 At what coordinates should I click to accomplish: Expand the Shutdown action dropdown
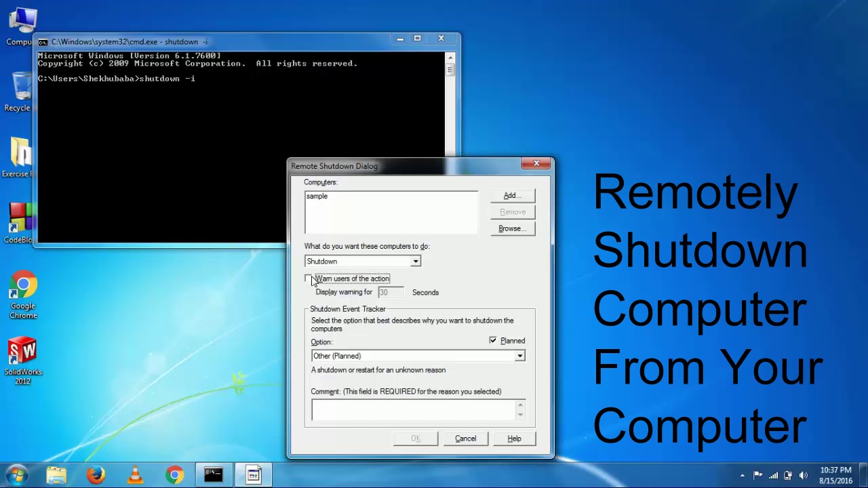click(416, 261)
